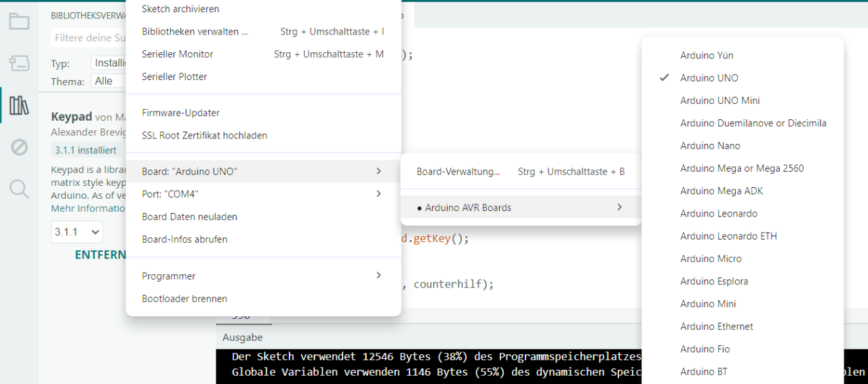
Task: Click the getKey() code line in editor
Action: (x=435, y=238)
